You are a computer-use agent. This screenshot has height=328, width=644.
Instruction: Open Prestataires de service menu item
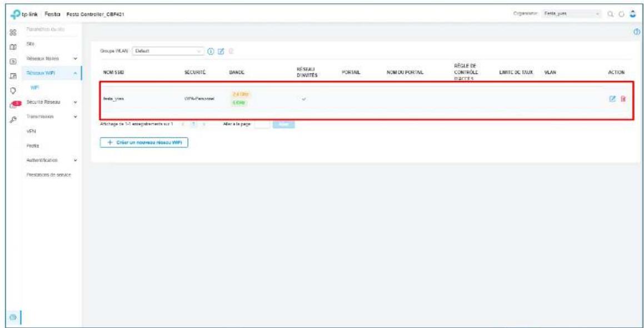click(48, 175)
